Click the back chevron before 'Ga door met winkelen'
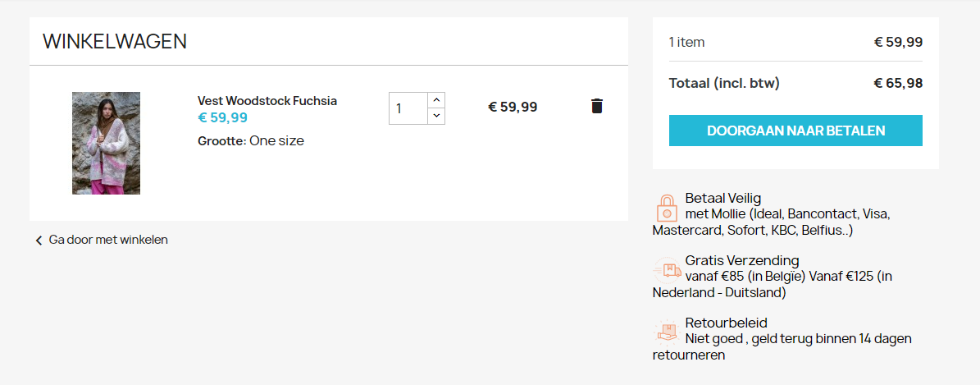This screenshot has height=385, width=980. (39, 241)
